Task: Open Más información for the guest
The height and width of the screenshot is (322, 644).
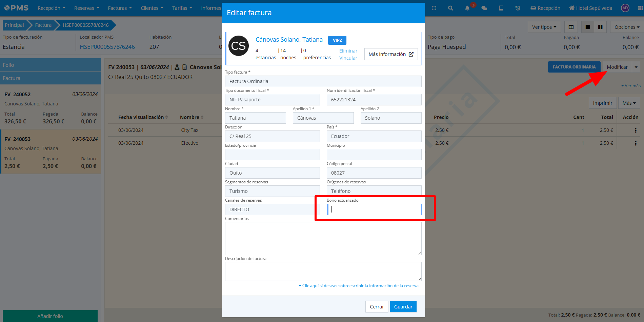Action: (391, 54)
